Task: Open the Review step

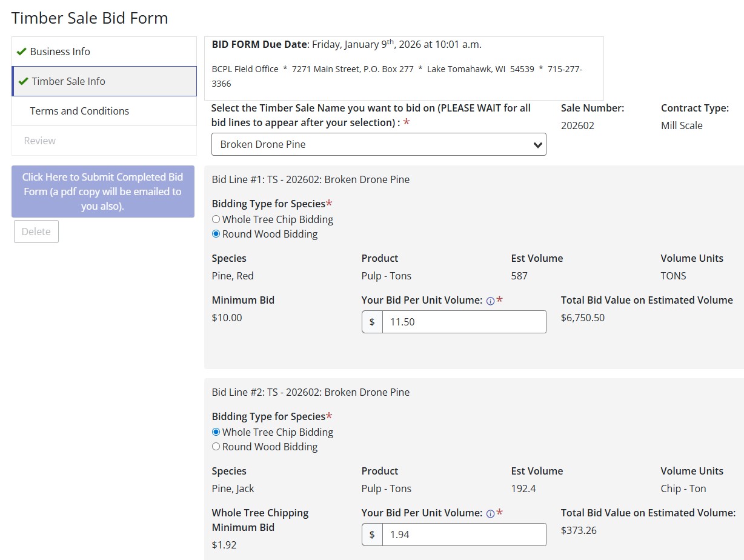Action: [x=104, y=141]
